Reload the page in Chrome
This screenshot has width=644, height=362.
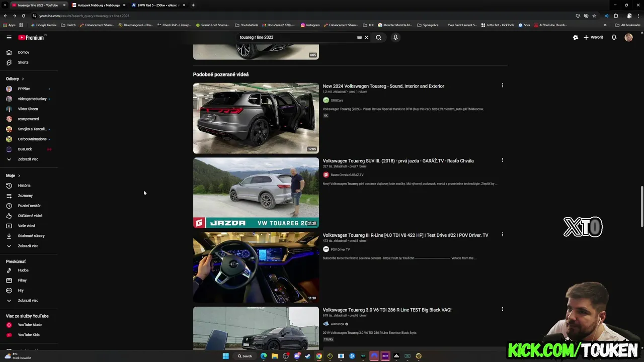click(x=23, y=16)
